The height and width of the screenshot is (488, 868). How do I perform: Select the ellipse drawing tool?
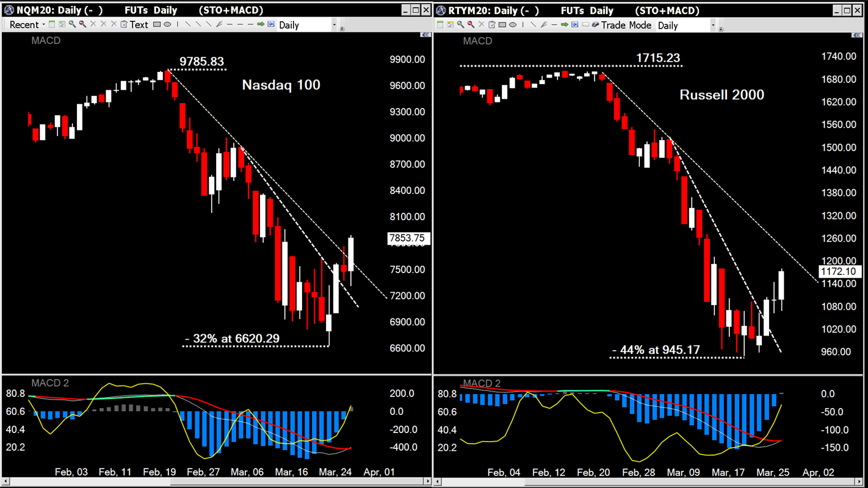pyautogui.click(x=166, y=24)
